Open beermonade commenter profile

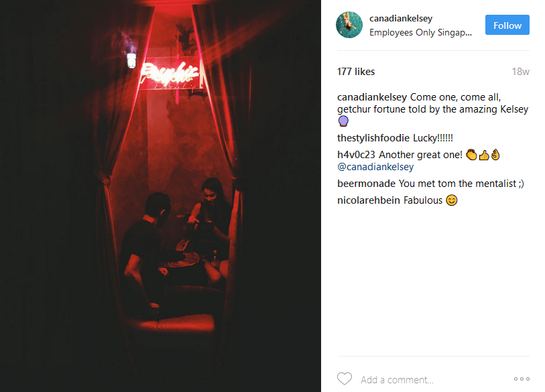click(366, 184)
